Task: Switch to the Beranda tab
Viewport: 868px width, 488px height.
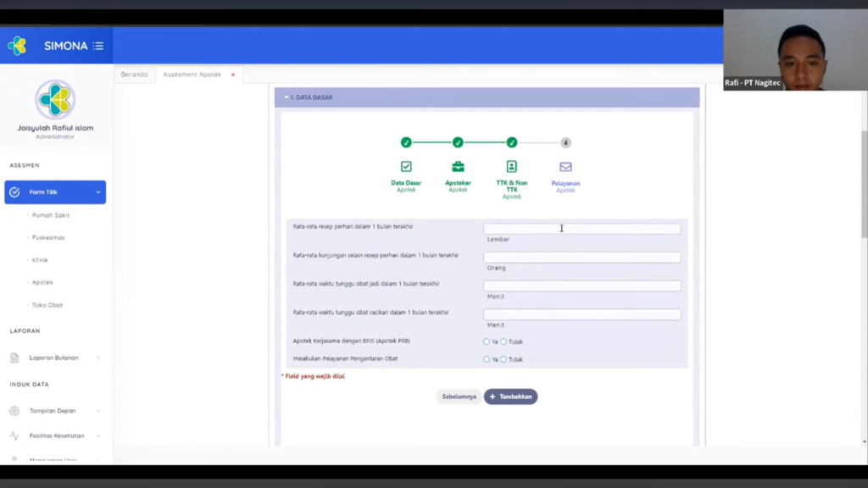Action: tap(134, 75)
